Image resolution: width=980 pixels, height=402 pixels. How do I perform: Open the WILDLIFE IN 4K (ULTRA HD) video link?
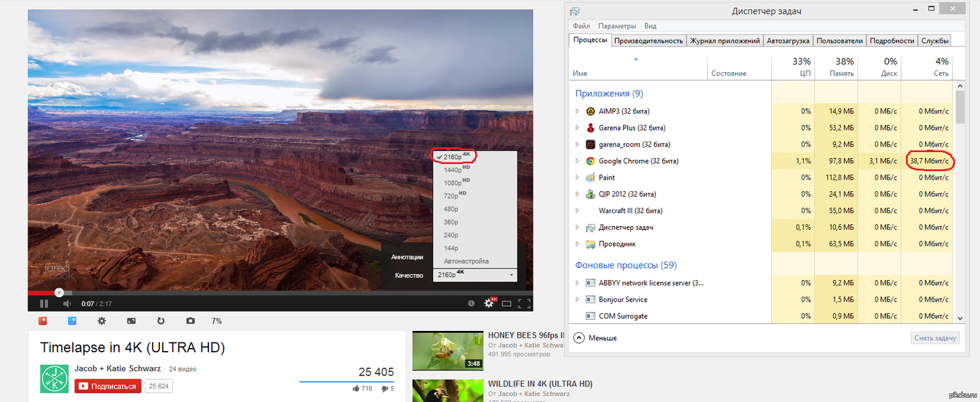[540, 384]
